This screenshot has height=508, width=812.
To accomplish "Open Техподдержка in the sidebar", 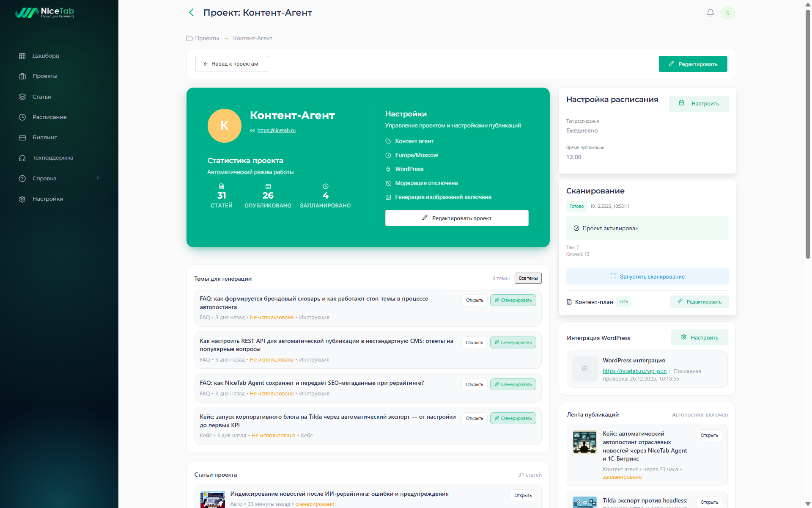I will 53,158.
